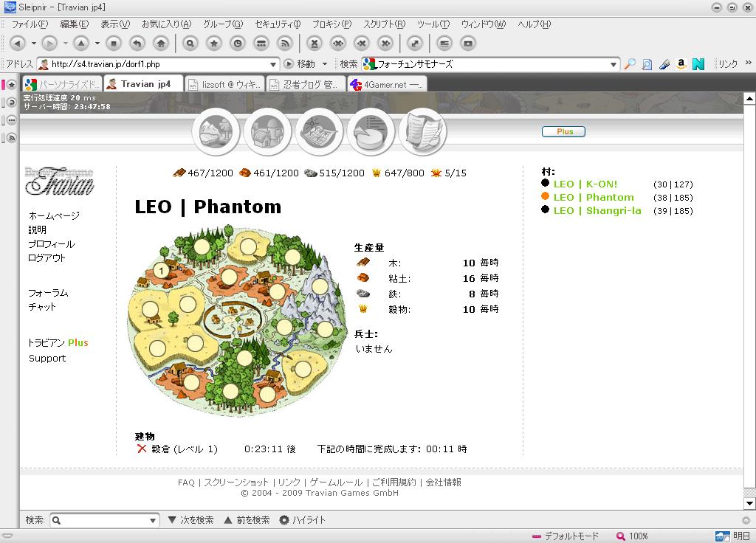
Task: Open the map round icon
Action: [x=319, y=131]
